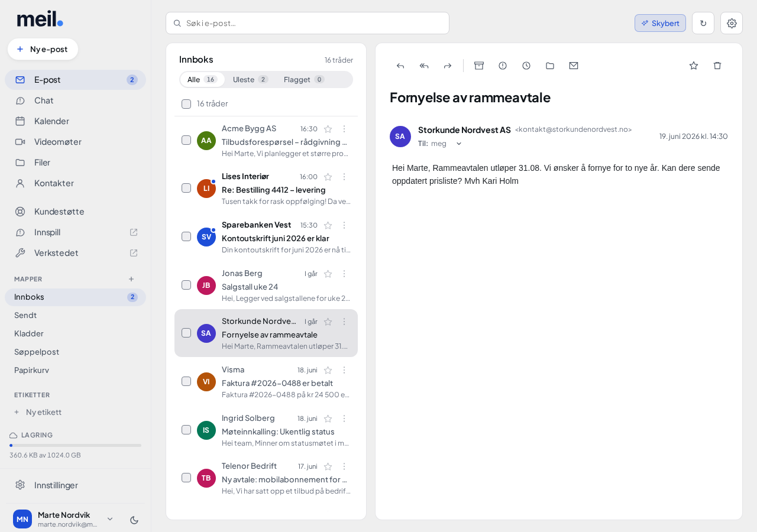Open Verkstedet external link
Viewport: 757px width, 532px height.
pyautogui.click(x=76, y=253)
